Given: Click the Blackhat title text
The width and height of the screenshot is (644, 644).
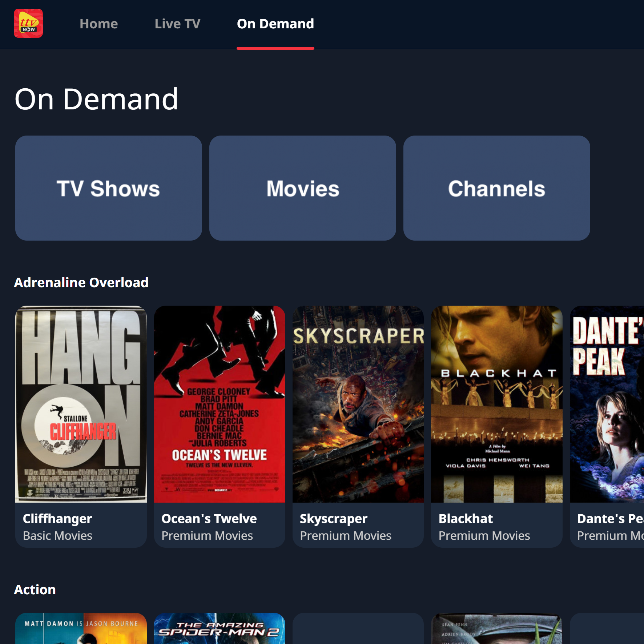Looking at the screenshot, I should tap(466, 519).
